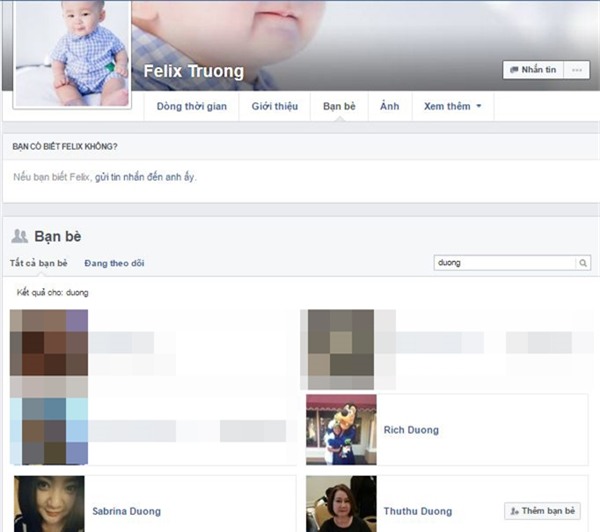
Task: Click the Nhắn tin message button
Action: coord(533,70)
